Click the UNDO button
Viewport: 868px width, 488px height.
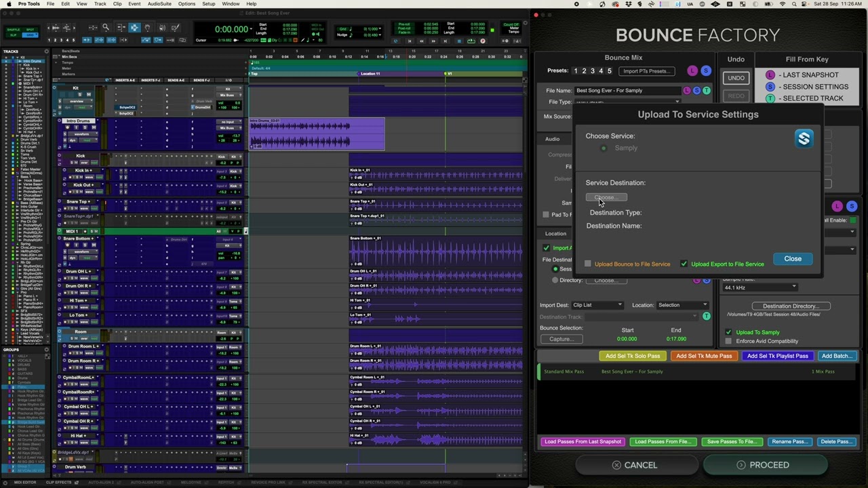pyautogui.click(x=736, y=78)
